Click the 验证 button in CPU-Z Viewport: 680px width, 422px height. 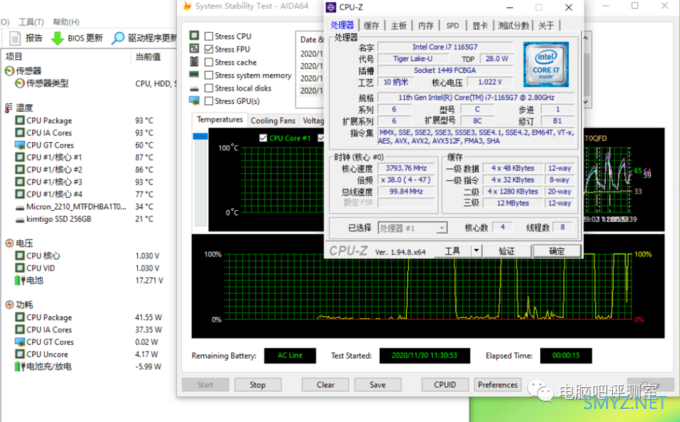pos(507,251)
